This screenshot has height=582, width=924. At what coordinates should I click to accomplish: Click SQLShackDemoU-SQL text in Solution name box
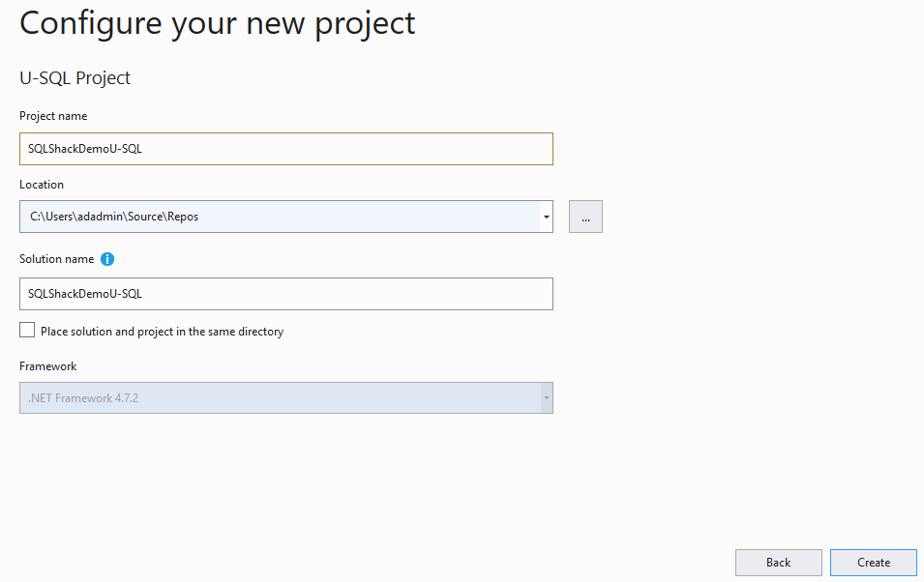click(x=85, y=294)
